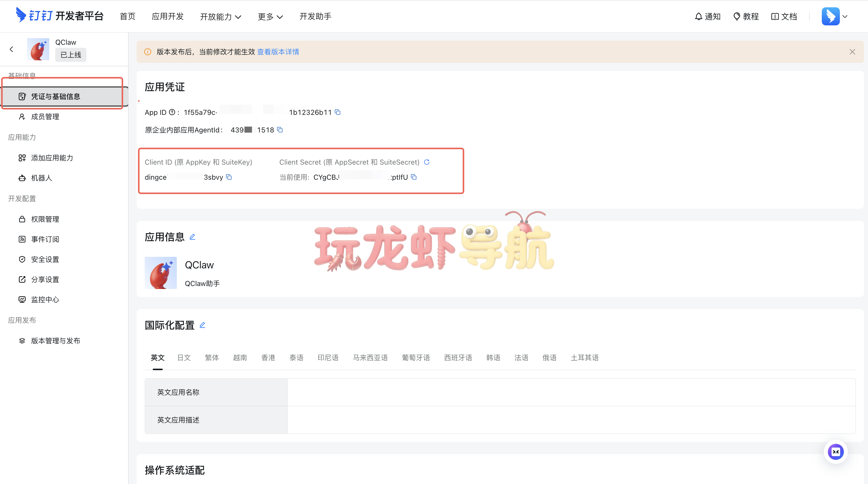The image size is (868, 484).
Task: Open 通知 notifications
Action: click(708, 17)
